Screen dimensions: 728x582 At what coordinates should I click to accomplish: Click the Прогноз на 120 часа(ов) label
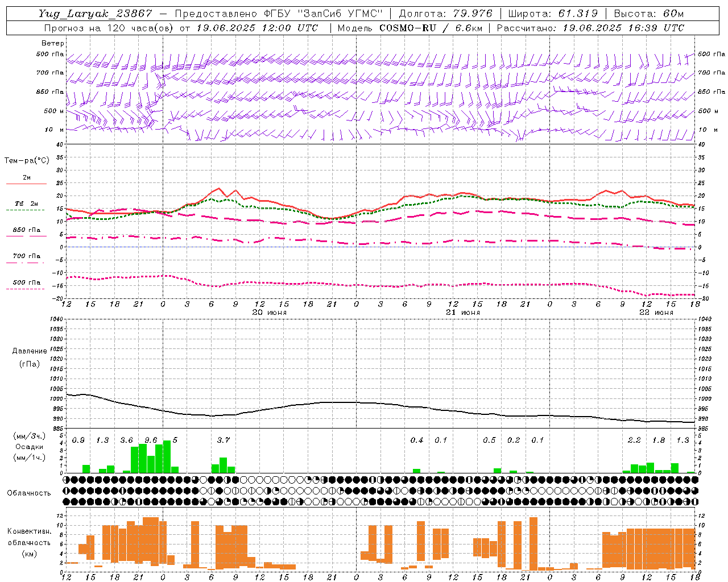point(109,28)
